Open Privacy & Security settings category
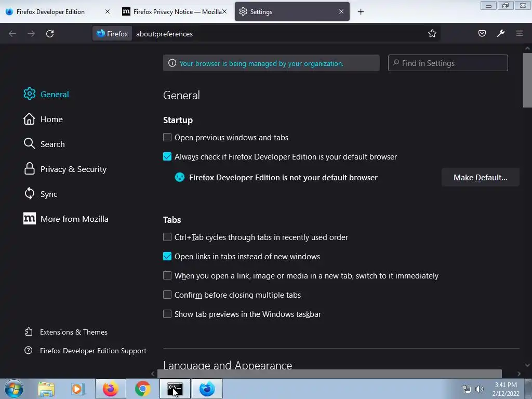 point(73,169)
